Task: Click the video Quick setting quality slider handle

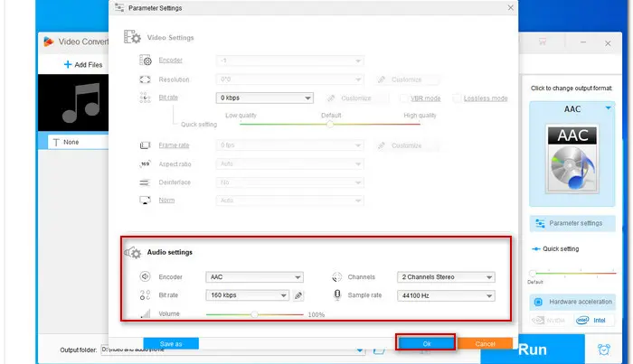Action: pyautogui.click(x=330, y=124)
